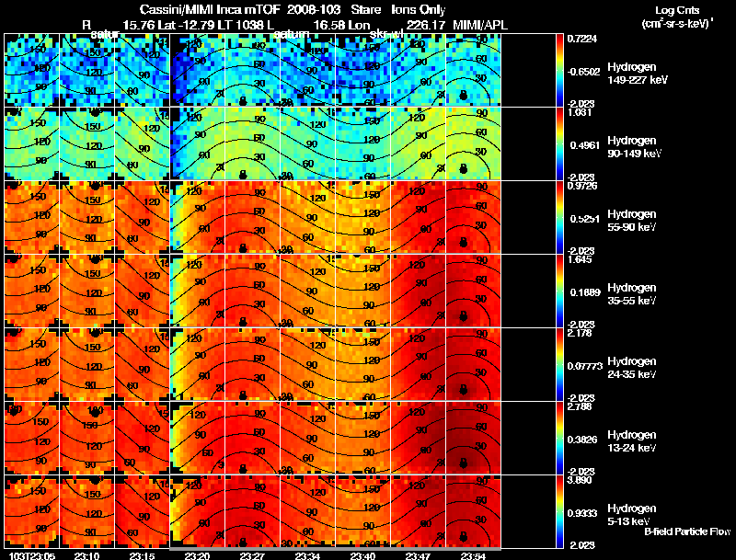Select the -0.6502 colorbar midpoint value
The image size is (736, 560).
coord(582,72)
